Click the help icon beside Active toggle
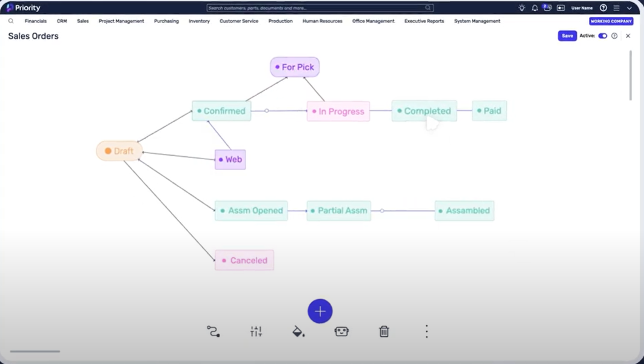The height and width of the screenshot is (364, 644). coord(614,36)
